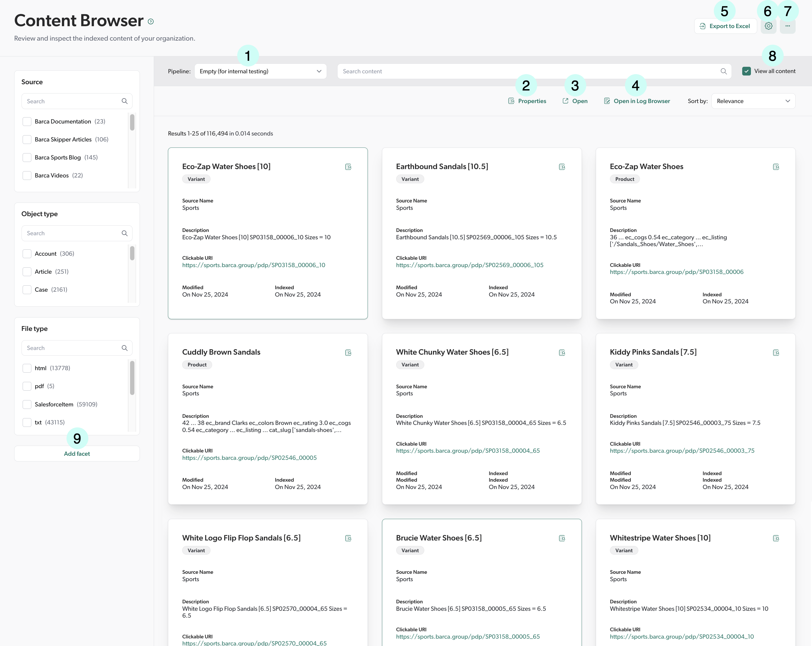
Task: Check the Account object type
Action: [x=27, y=254]
